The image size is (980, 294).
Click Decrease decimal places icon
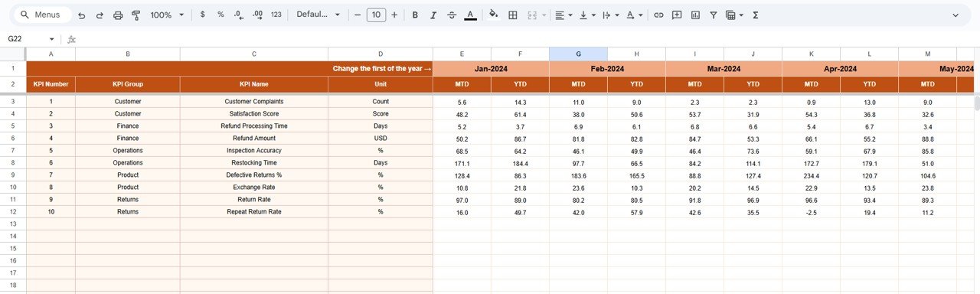click(239, 15)
